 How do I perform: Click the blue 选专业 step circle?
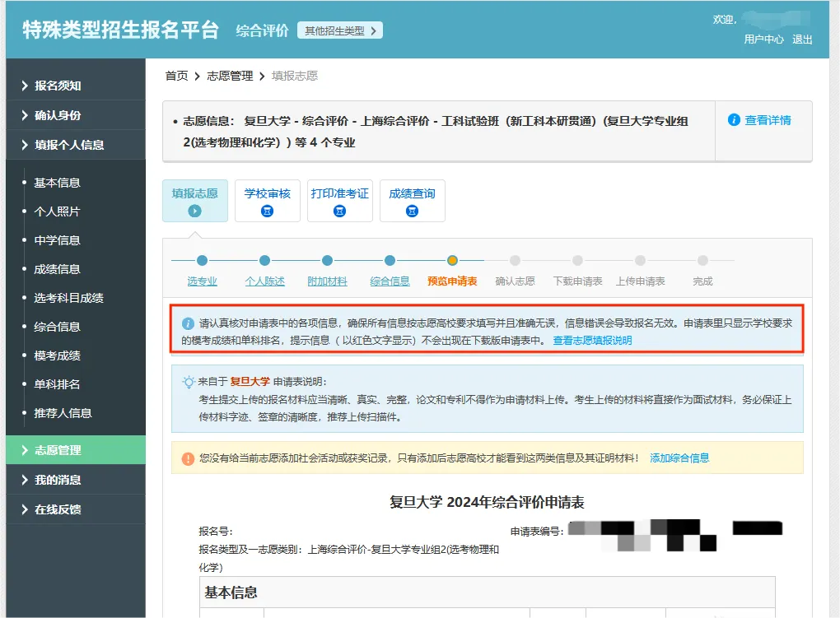tap(202, 261)
